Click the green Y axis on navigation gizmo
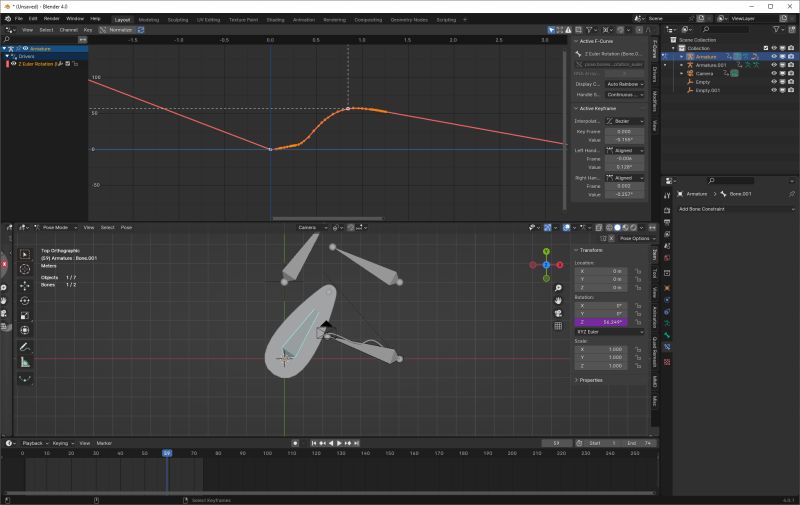800x505 pixels. (x=546, y=251)
